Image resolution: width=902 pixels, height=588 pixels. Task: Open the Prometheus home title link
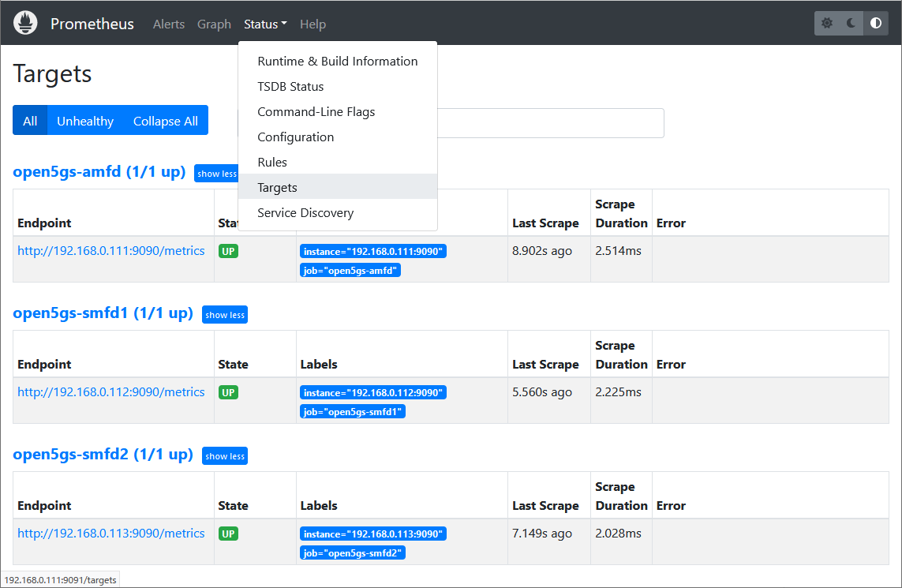coord(92,24)
